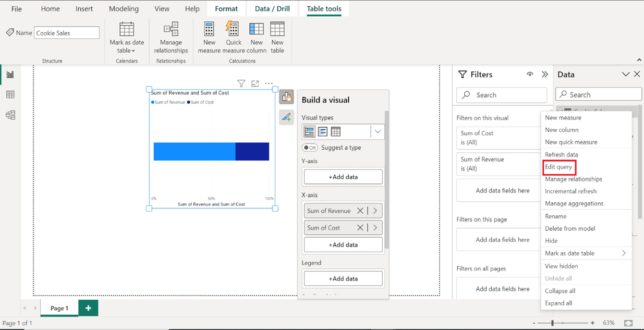Open the Quick measure dialog

pyautogui.click(x=233, y=38)
